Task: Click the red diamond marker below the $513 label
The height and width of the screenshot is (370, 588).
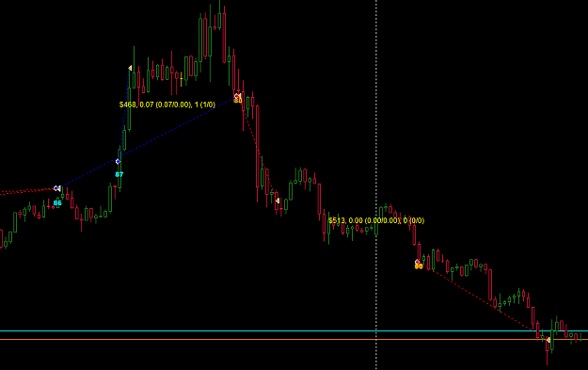Action: 418,262
